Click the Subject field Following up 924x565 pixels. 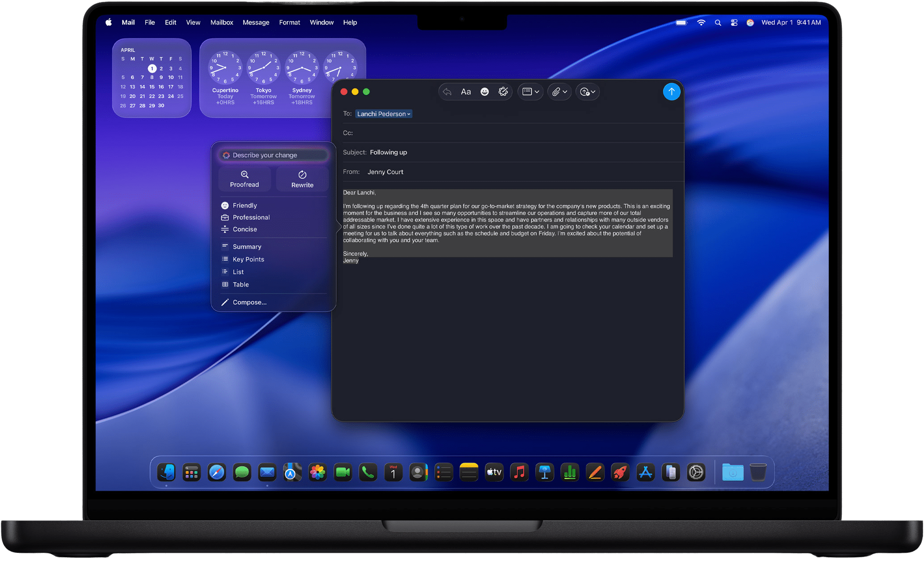pyautogui.click(x=388, y=152)
